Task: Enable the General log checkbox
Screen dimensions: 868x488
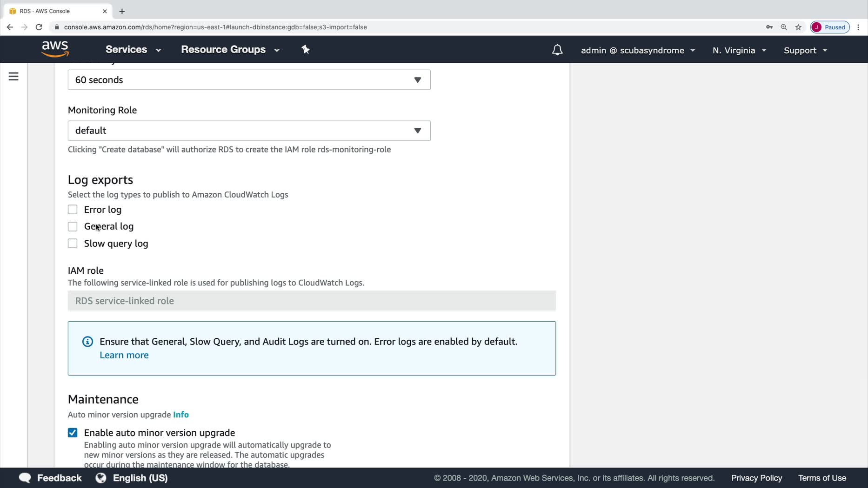Action: (x=73, y=226)
